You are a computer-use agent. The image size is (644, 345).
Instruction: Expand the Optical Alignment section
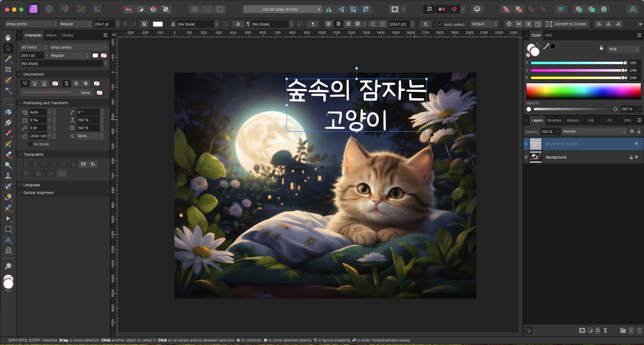point(38,193)
